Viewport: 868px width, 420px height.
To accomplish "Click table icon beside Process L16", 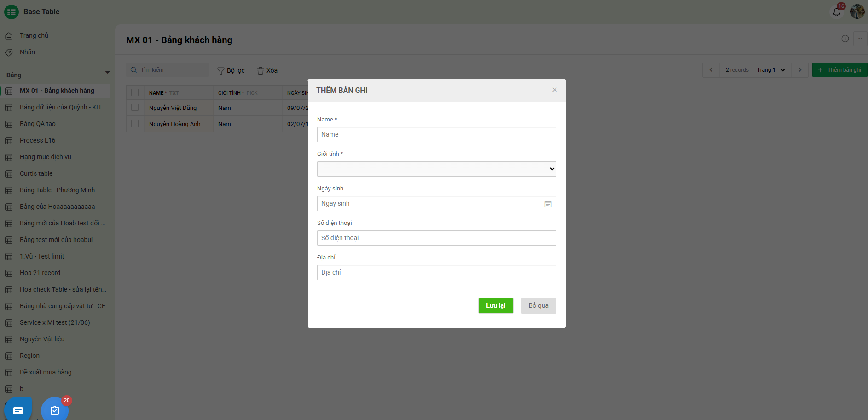I will click(9, 141).
